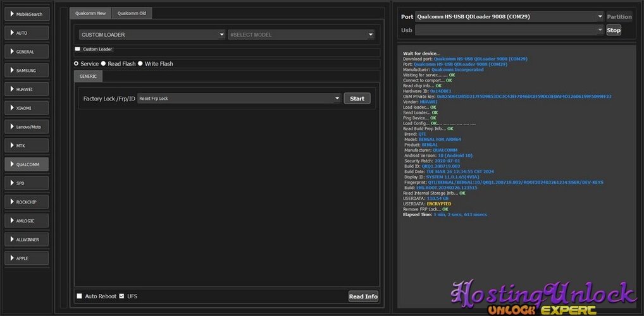
Task: Click the Hardware ID log line
Action: (427, 91)
